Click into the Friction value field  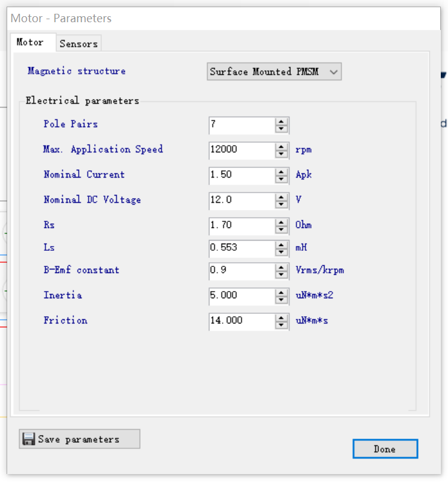(241, 321)
